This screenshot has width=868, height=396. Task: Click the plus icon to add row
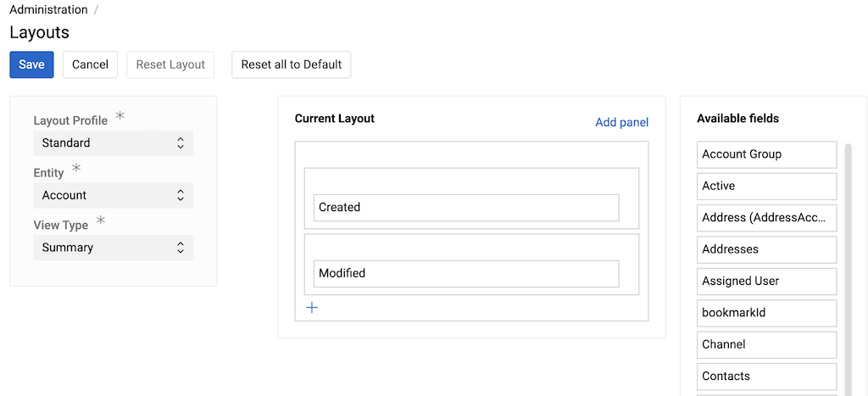[x=312, y=307]
